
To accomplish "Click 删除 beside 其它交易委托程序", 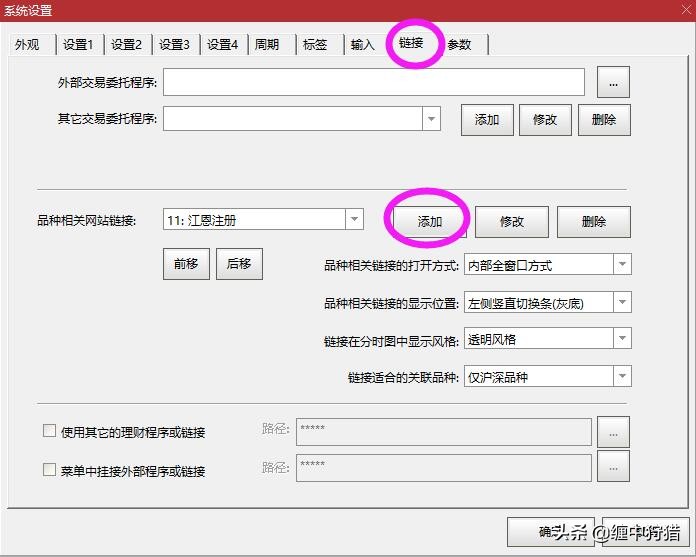I will [604, 120].
